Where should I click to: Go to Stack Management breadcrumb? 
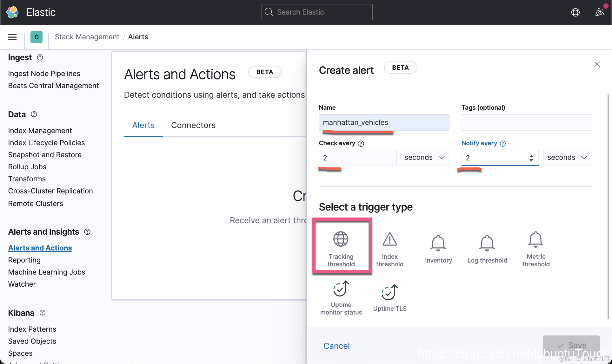coord(87,37)
